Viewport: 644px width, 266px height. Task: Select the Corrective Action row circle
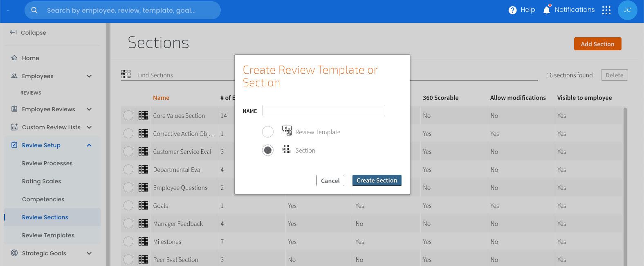(x=128, y=133)
